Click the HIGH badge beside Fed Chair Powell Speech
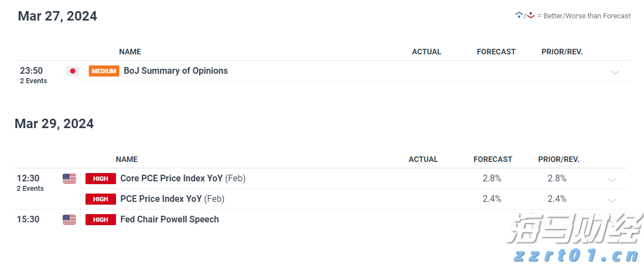 [x=100, y=220]
